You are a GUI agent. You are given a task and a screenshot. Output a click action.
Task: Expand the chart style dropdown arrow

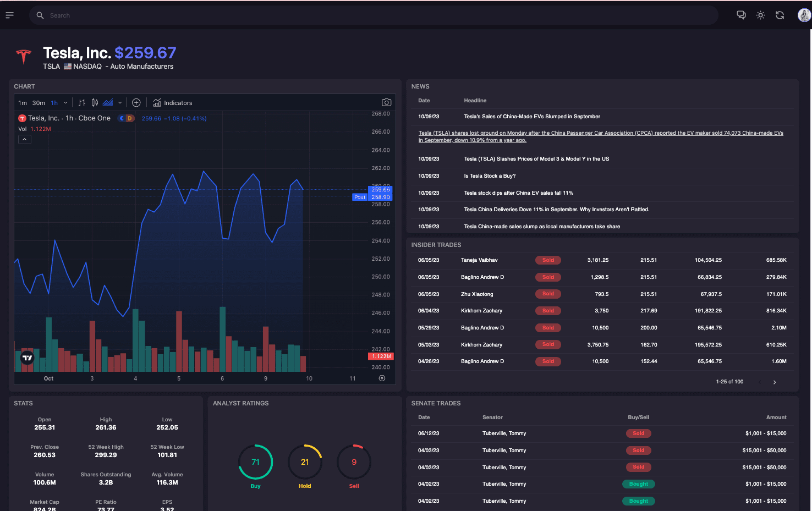[120, 103]
